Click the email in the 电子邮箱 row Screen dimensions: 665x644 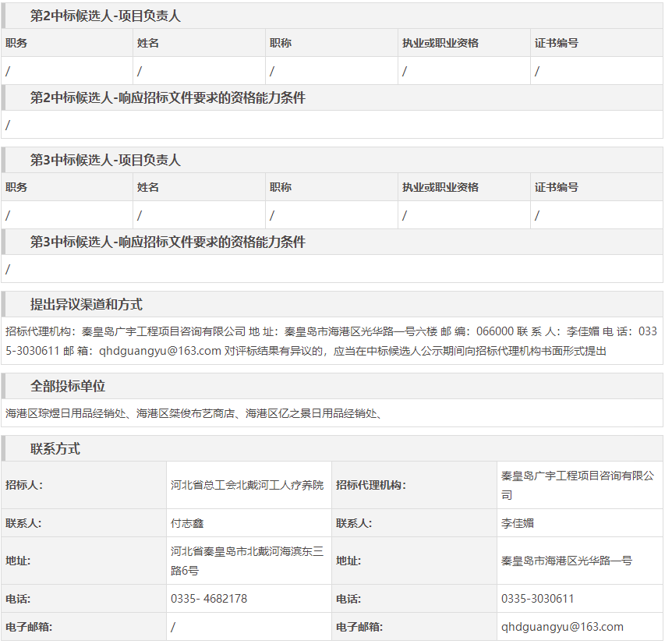(x=562, y=627)
